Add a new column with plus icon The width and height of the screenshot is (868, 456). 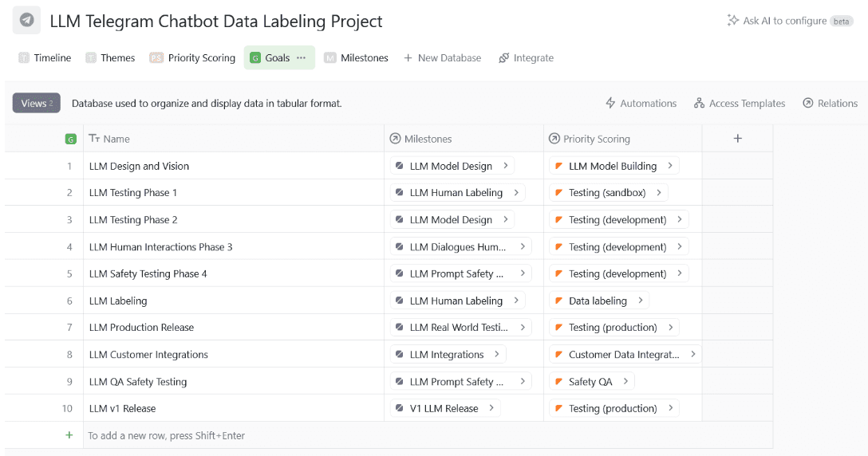[737, 139]
